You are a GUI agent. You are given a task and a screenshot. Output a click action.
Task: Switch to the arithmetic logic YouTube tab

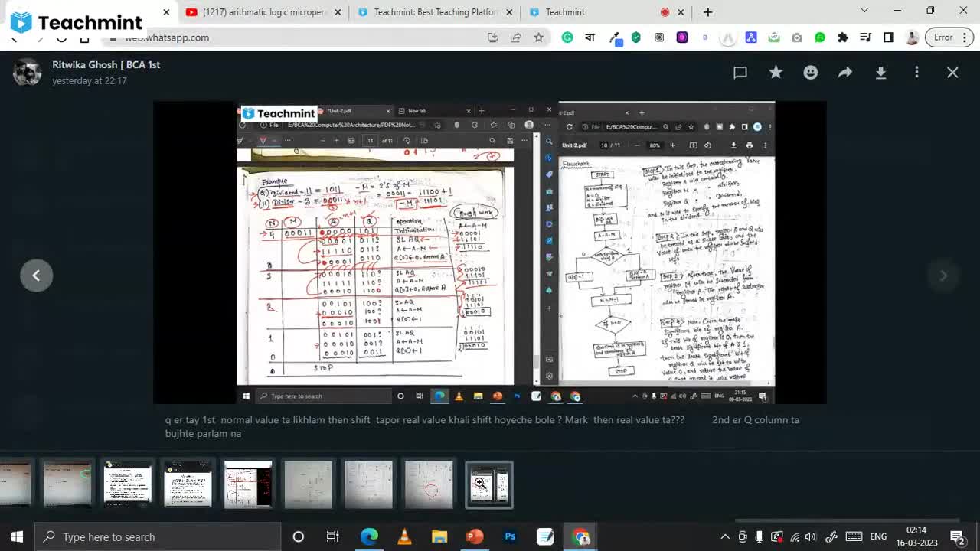tap(260, 12)
